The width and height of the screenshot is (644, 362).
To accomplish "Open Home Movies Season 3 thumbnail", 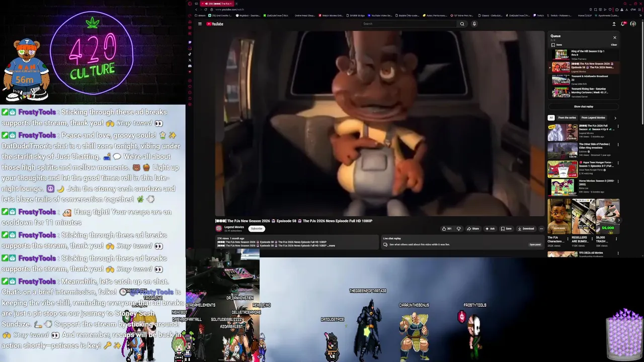I will click(x=562, y=188).
